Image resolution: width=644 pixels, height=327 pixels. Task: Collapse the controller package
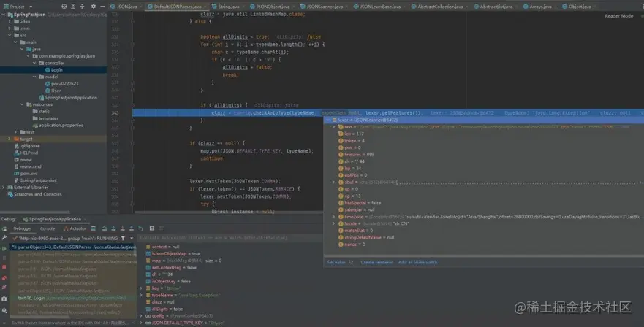tap(34, 64)
